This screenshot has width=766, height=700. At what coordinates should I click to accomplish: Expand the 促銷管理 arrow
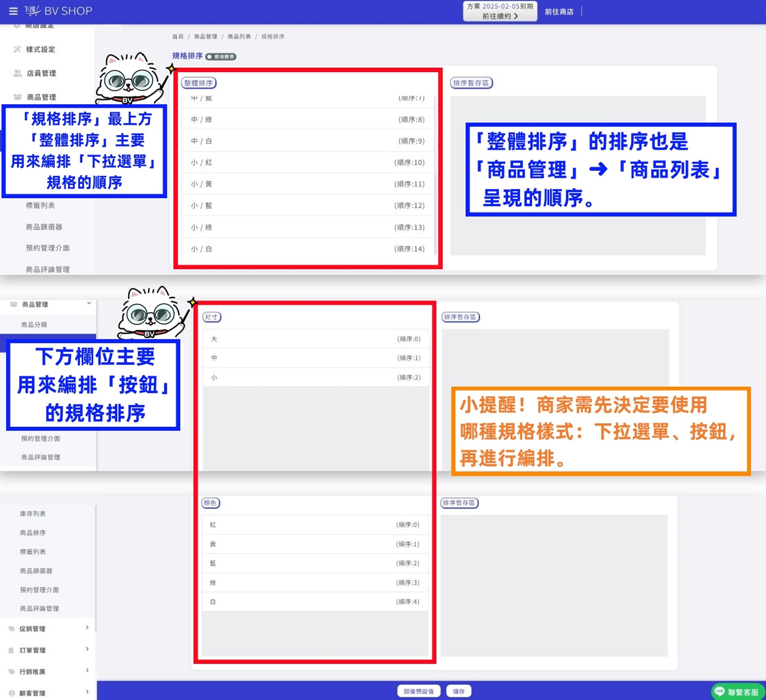point(87,627)
